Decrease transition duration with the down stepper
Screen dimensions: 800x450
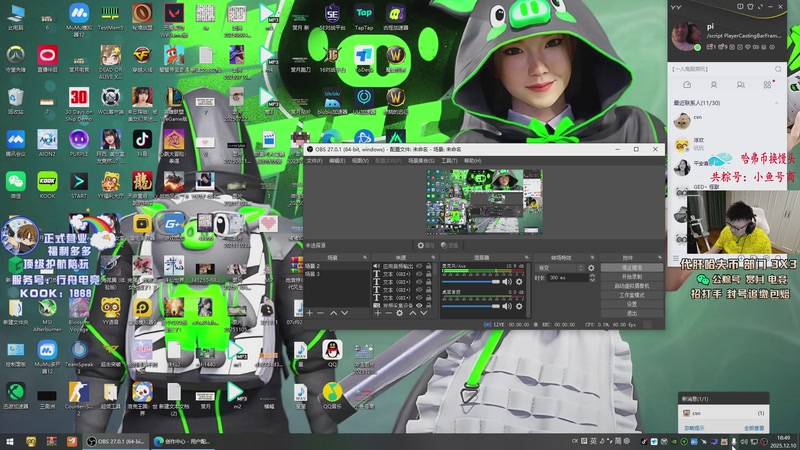(592, 280)
